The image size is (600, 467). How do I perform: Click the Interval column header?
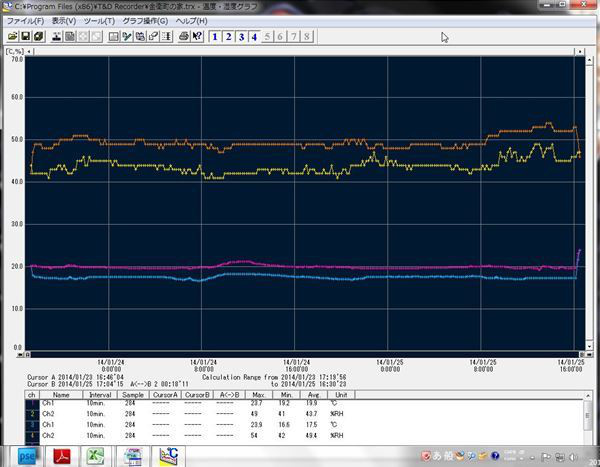[x=100, y=395]
